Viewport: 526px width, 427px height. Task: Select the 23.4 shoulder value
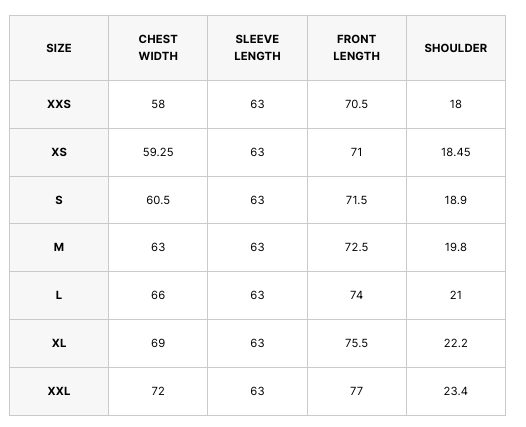click(456, 391)
